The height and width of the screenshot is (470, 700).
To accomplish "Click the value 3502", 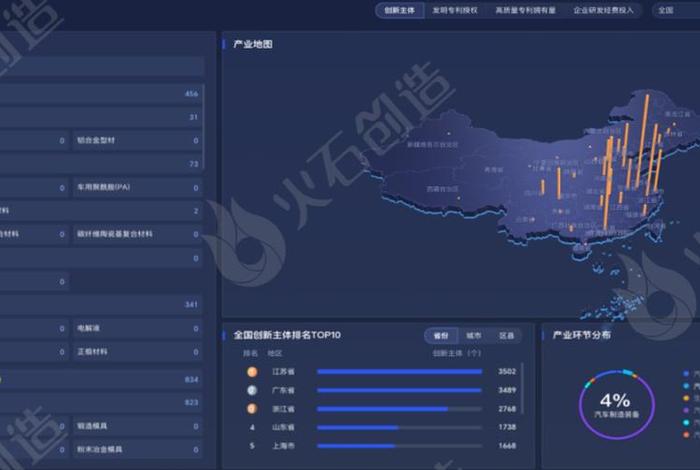I will click(x=507, y=371).
